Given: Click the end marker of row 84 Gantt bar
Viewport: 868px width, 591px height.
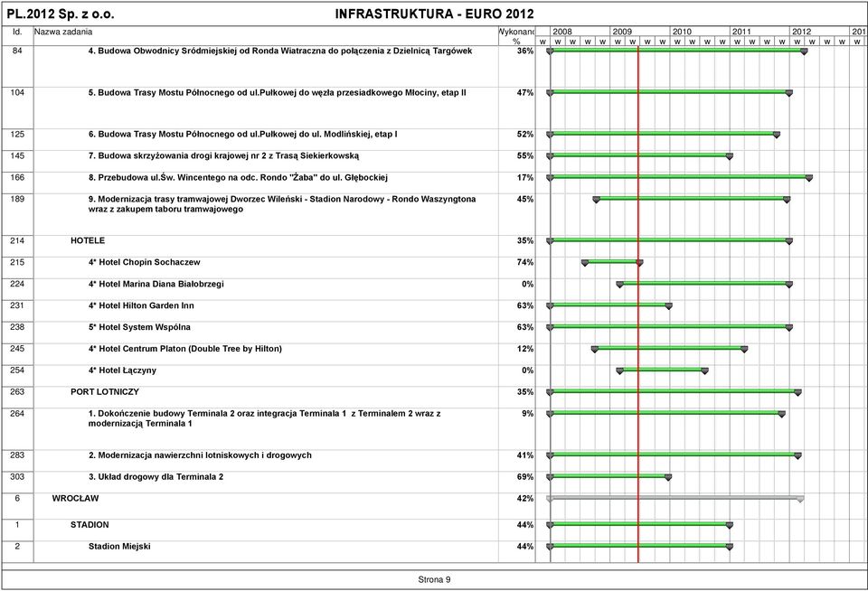Looking at the screenshot, I should [804, 52].
